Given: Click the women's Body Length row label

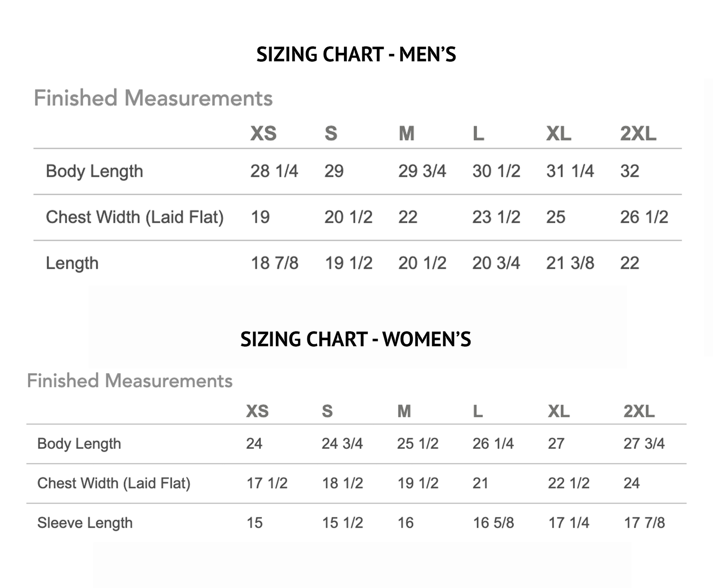Looking at the screenshot, I should pos(79,444).
